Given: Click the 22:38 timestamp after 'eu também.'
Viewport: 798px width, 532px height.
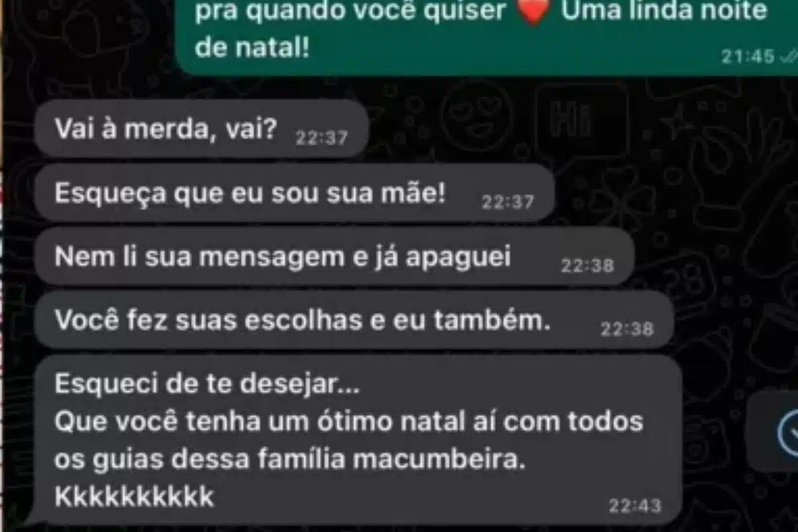Looking at the screenshot, I should pyautogui.click(x=627, y=329).
